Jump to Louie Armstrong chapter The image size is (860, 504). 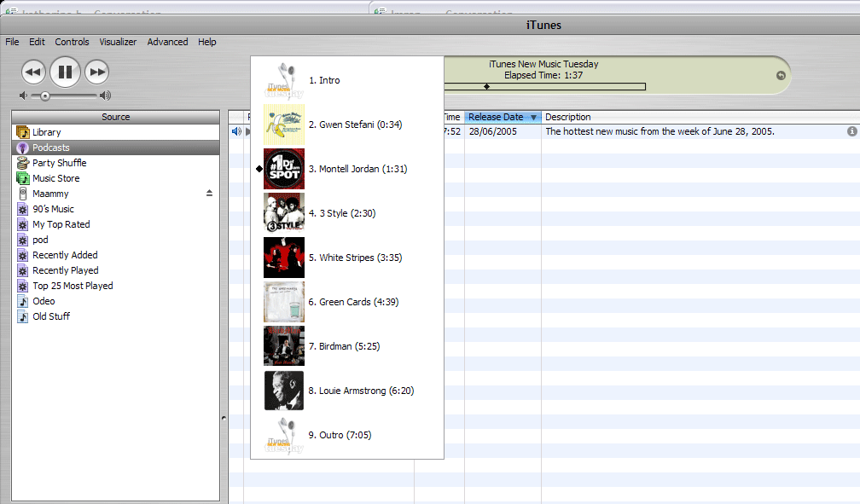point(347,391)
